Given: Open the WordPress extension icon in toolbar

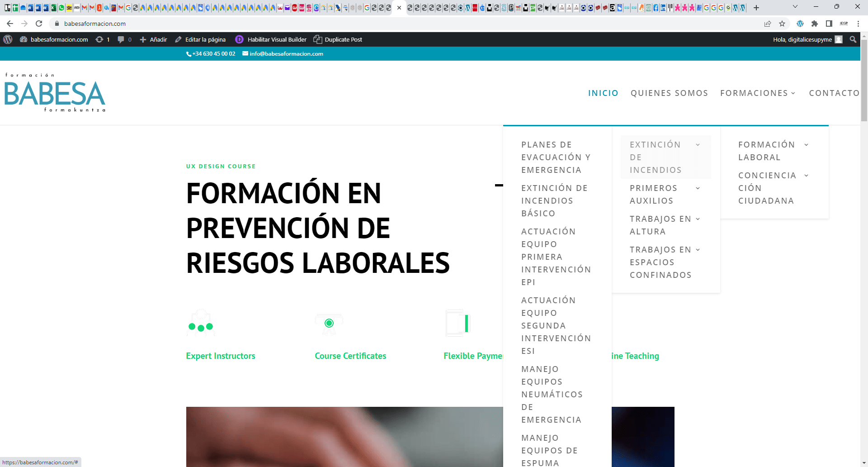Looking at the screenshot, I should click(x=800, y=24).
